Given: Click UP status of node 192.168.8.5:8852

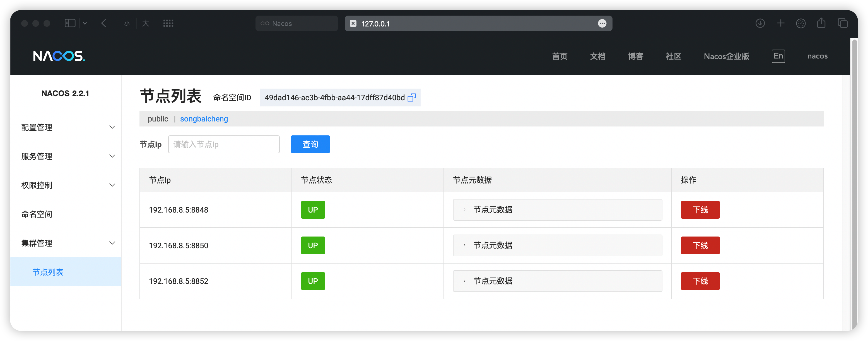Looking at the screenshot, I should (313, 281).
